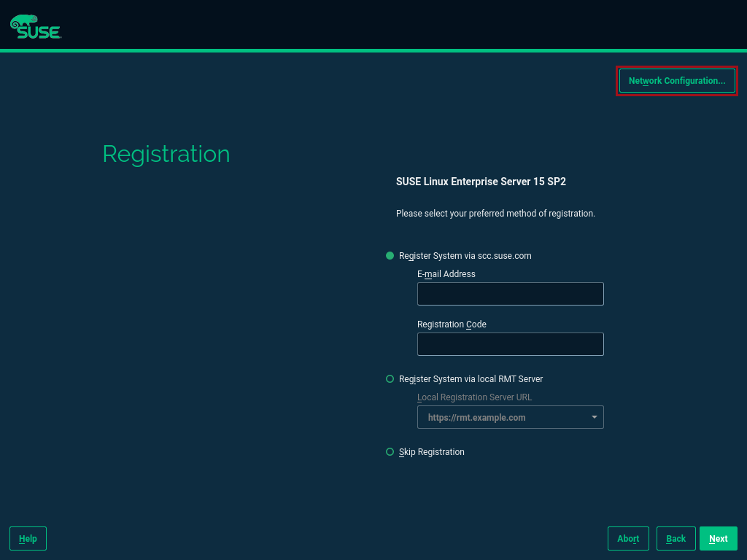Open the Help dialog
This screenshot has width=747, height=560.
click(28, 538)
